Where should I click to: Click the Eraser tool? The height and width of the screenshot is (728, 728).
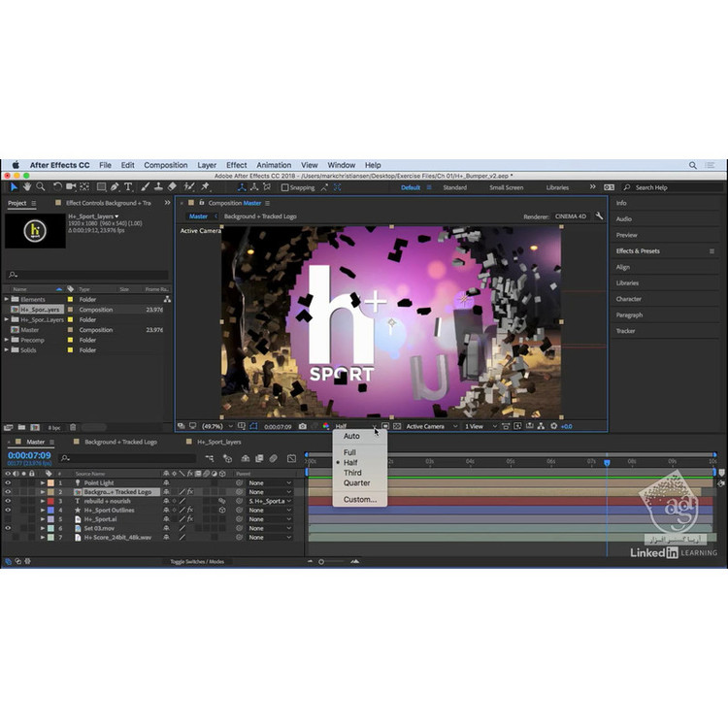[172, 187]
